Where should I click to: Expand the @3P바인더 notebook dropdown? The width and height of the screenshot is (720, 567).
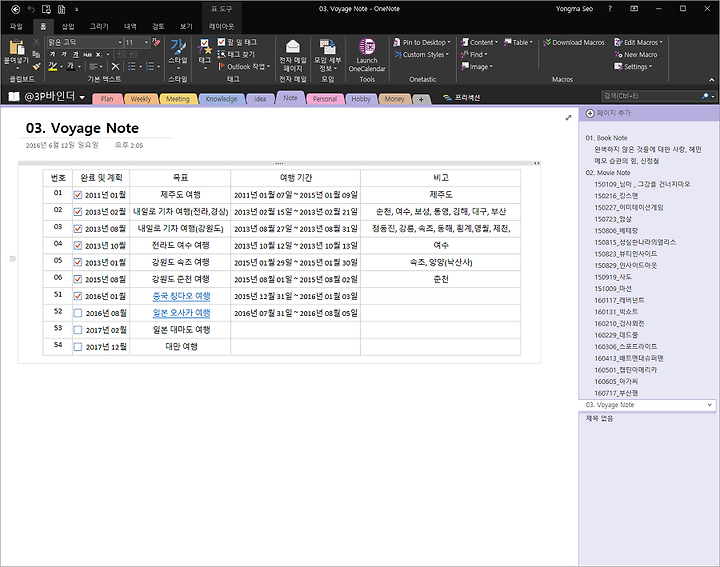[x=82, y=97]
